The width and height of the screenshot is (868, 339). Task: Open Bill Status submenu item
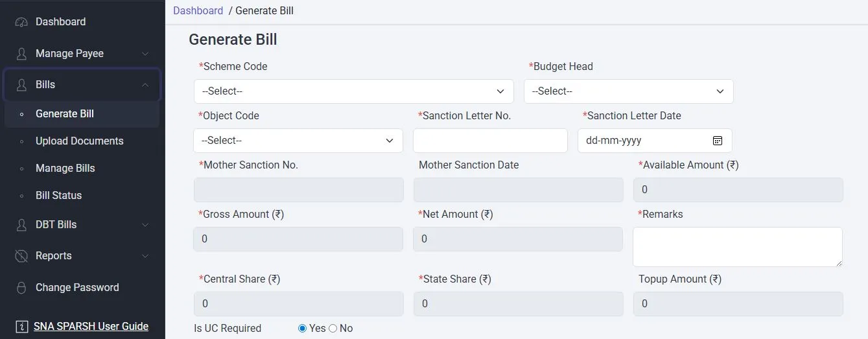pos(58,195)
